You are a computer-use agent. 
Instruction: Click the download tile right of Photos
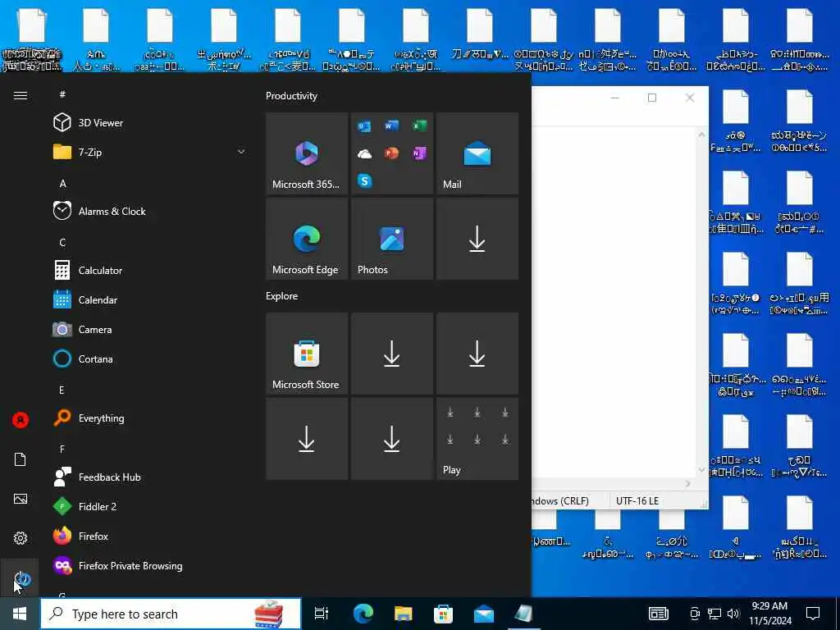click(x=477, y=239)
